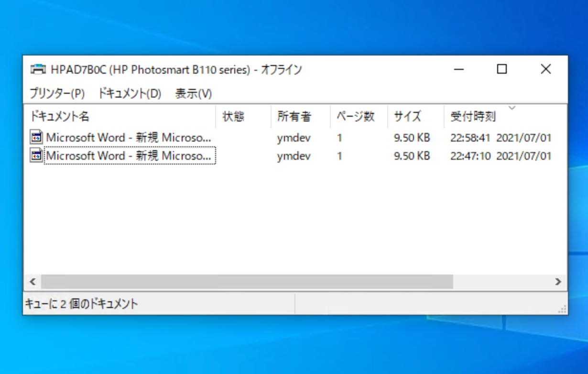Screen dimensions: 588x374
Task: Click the sort arrow above 受付時刻
Action: (512, 108)
